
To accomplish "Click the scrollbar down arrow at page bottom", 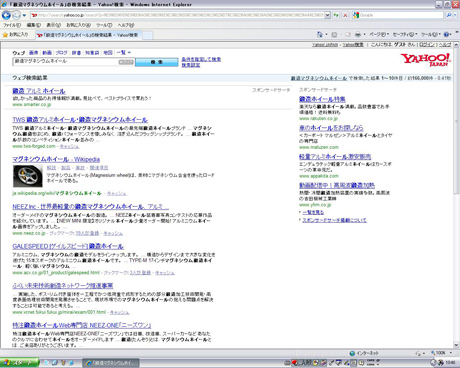I will pyautogui.click(x=456, y=345).
